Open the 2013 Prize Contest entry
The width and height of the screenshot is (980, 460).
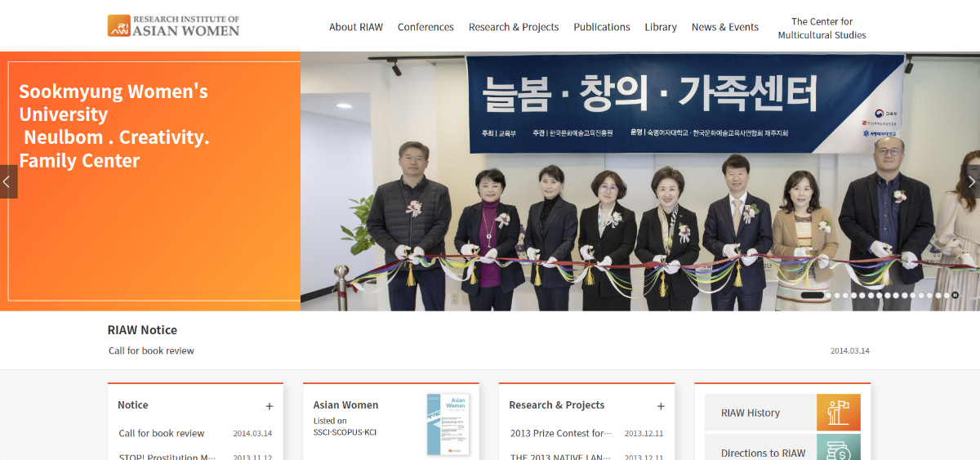coord(561,433)
